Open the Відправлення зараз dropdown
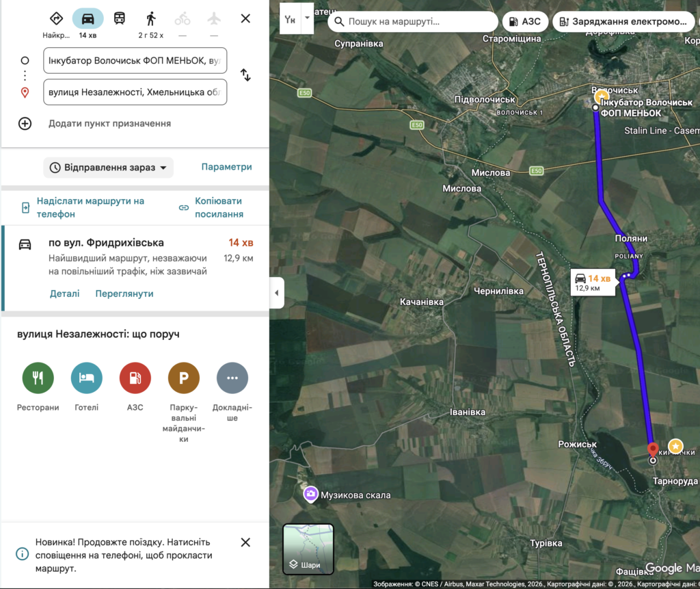700x589 pixels. tap(109, 168)
